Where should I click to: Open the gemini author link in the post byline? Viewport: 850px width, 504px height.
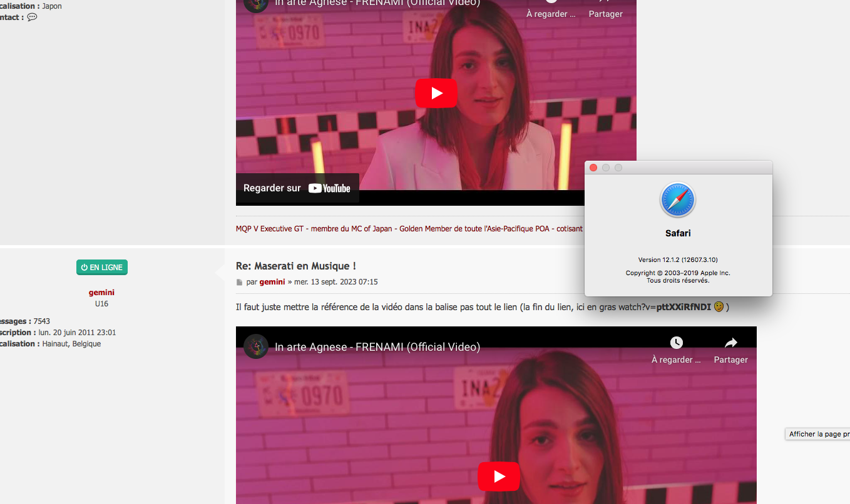point(272,282)
